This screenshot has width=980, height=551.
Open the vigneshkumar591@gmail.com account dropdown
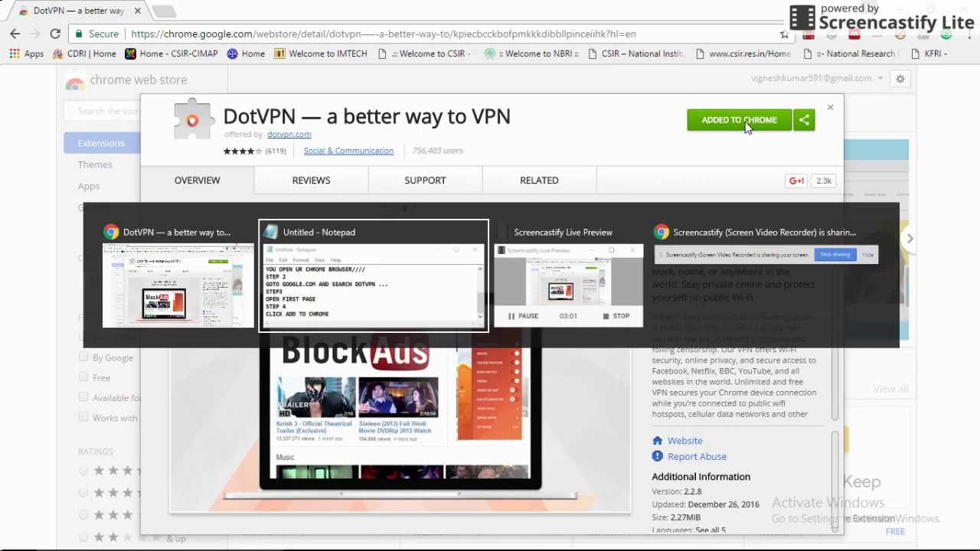tap(817, 78)
